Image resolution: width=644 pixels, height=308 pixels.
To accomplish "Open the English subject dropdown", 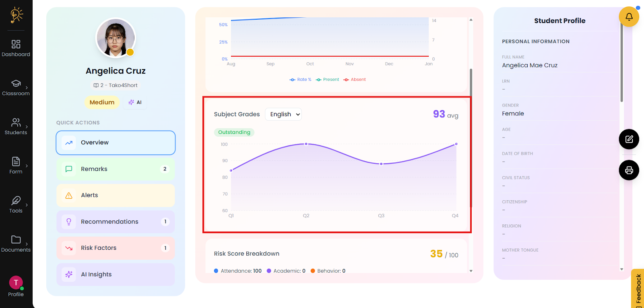I will click(283, 114).
